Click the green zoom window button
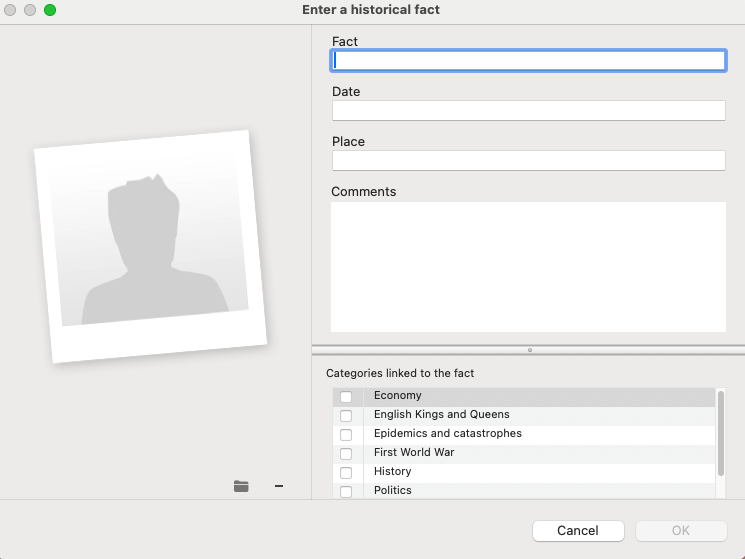Screen dimensions: 745x559 pos(50,10)
